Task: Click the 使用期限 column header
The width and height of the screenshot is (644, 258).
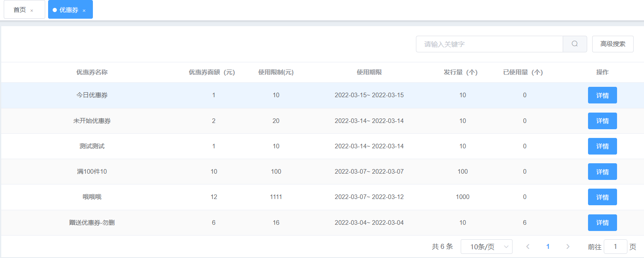Action: 369,72
